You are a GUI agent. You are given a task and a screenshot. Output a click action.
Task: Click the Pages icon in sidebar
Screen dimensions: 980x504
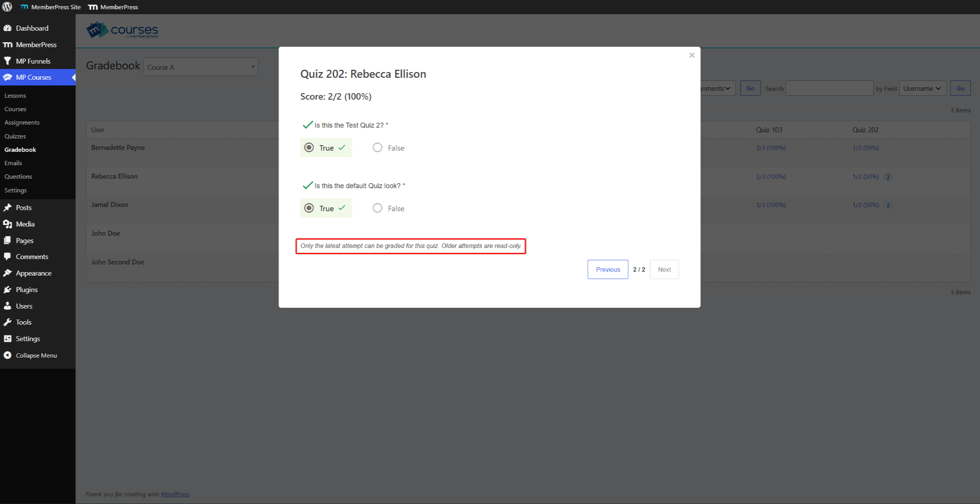click(7, 240)
